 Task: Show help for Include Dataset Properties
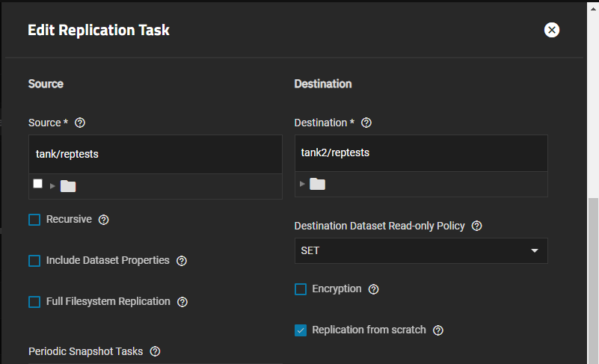point(181,261)
